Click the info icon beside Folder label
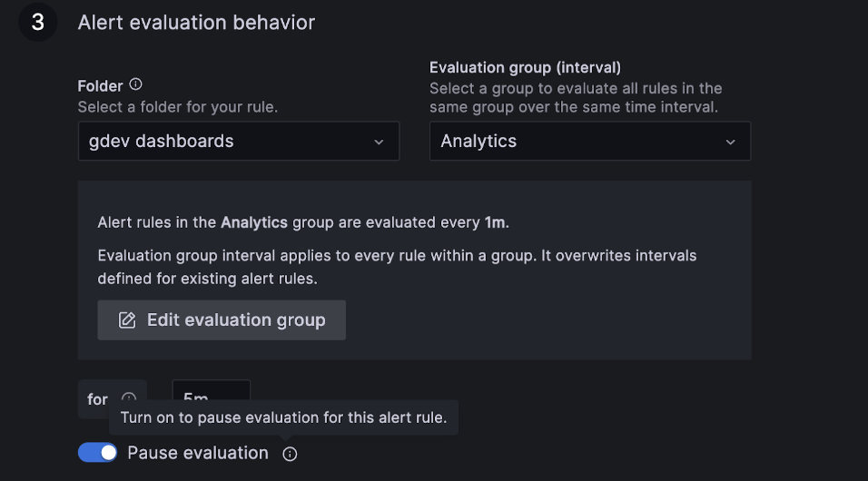This screenshot has width=868, height=481. tap(135, 84)
